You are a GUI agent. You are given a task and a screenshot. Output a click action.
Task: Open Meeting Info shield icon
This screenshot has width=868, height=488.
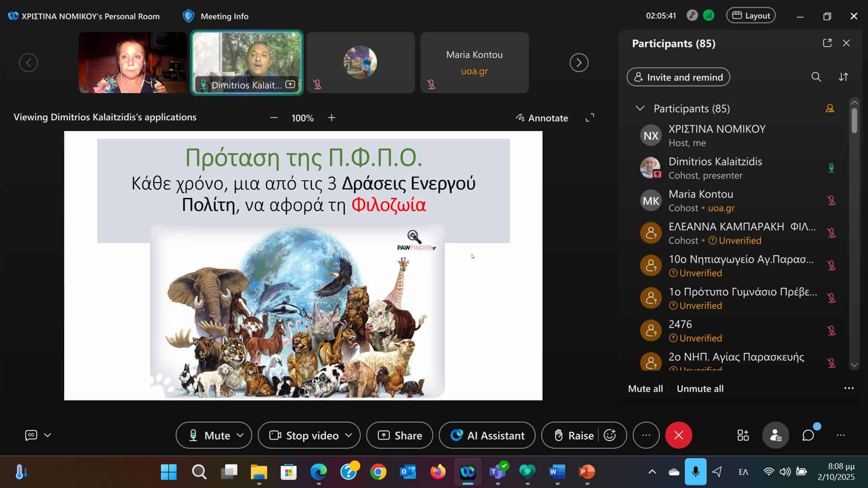coord(189,16)
